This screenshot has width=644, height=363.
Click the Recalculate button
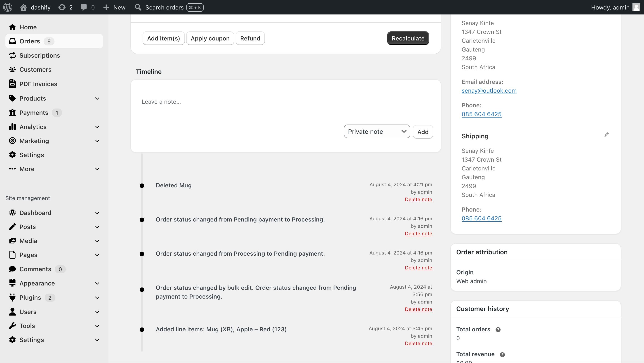point(408,38)
